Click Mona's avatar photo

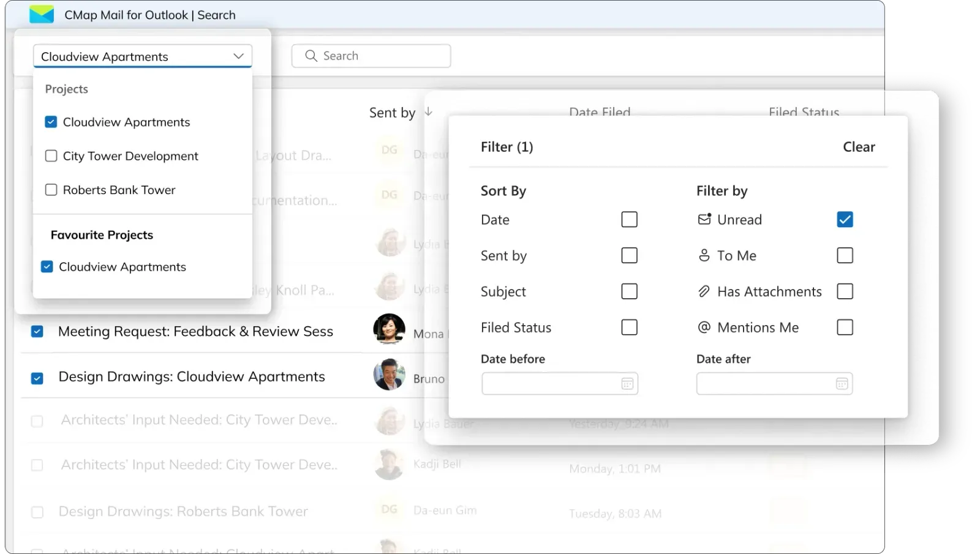[x=389, y=329]
